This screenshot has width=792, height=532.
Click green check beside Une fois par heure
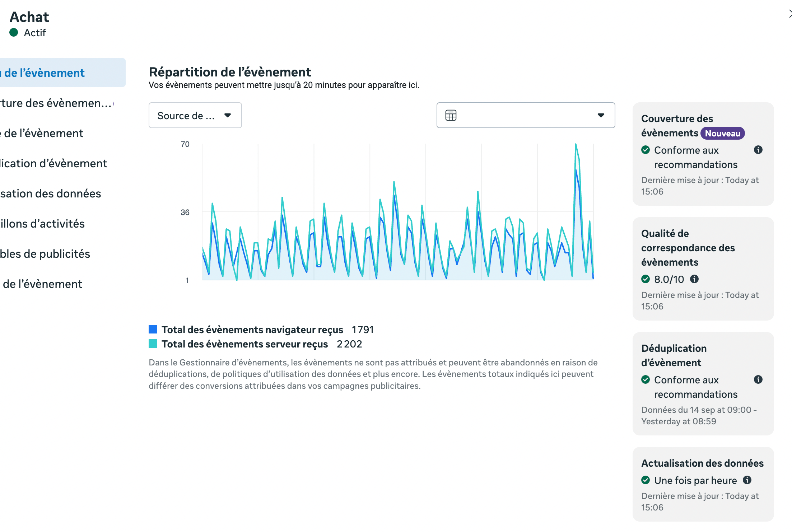(645, 480)
